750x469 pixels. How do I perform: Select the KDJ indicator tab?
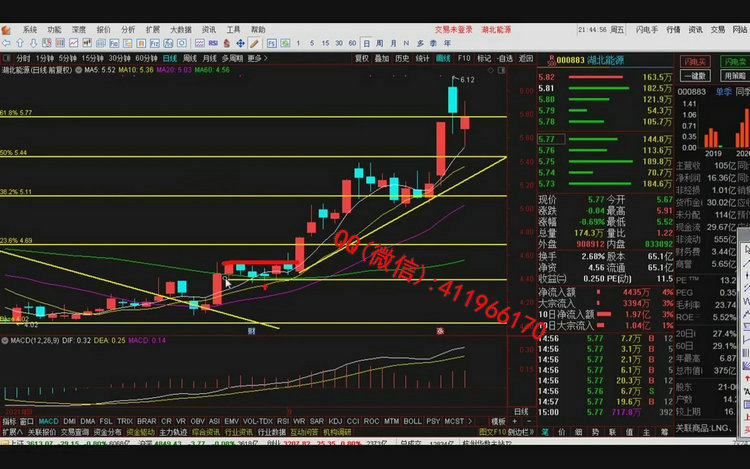pos(335,421)
